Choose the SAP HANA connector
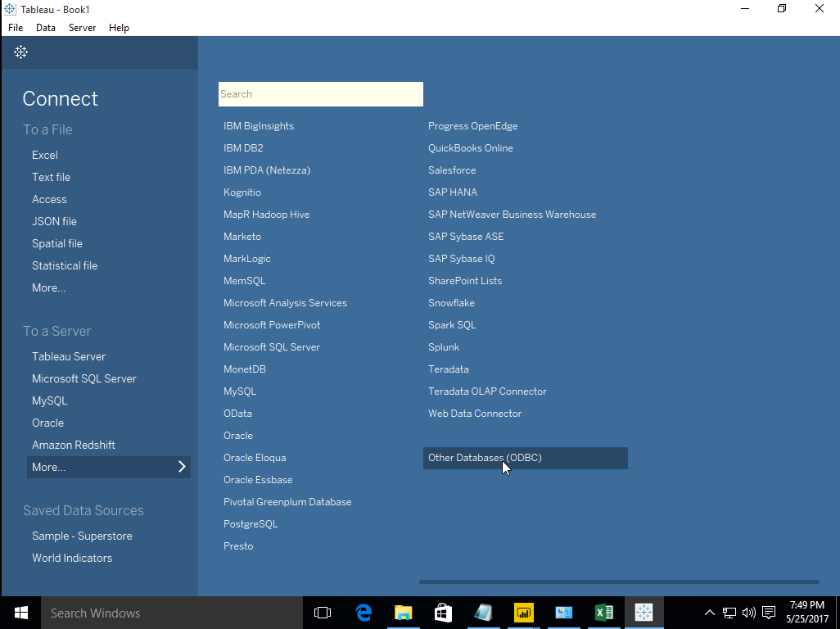The width and height of the screenshot is (840, 629). tap(452, 192)
